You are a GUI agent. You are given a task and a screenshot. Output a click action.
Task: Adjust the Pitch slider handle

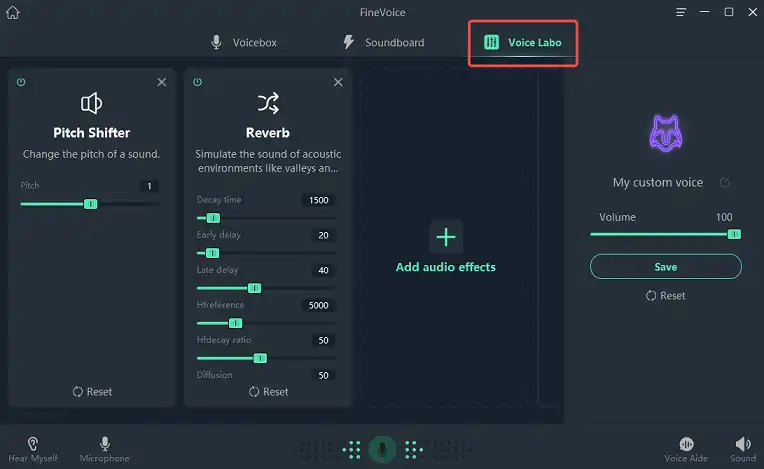click(91, 204)
